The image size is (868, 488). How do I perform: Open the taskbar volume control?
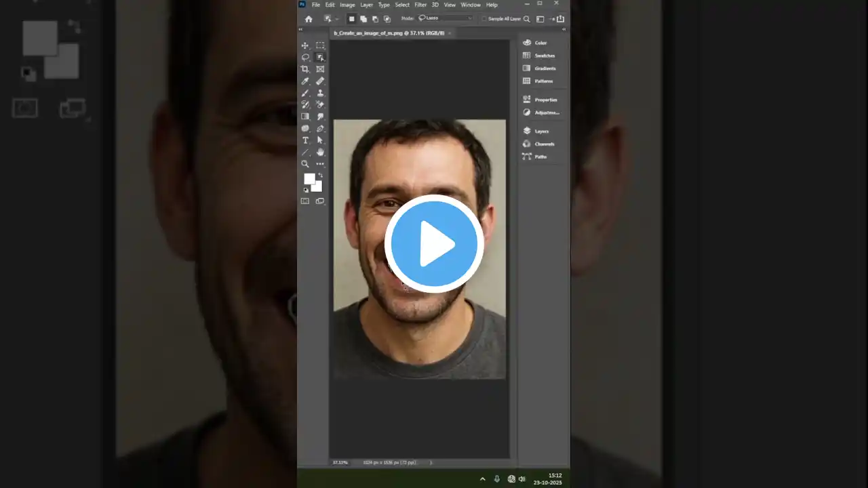[x=521, y=479]
